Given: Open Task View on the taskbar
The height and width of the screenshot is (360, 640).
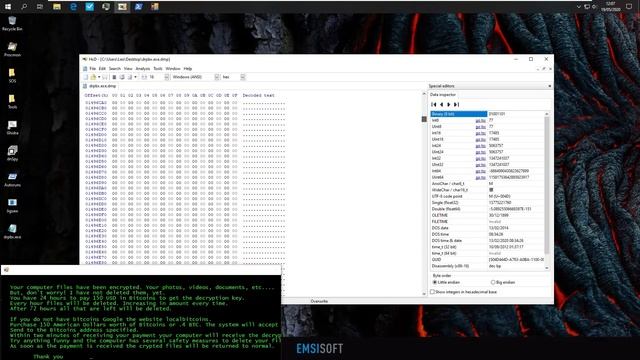Looking at the screenshot, I should pyautogui.click(x=40, y=7).
